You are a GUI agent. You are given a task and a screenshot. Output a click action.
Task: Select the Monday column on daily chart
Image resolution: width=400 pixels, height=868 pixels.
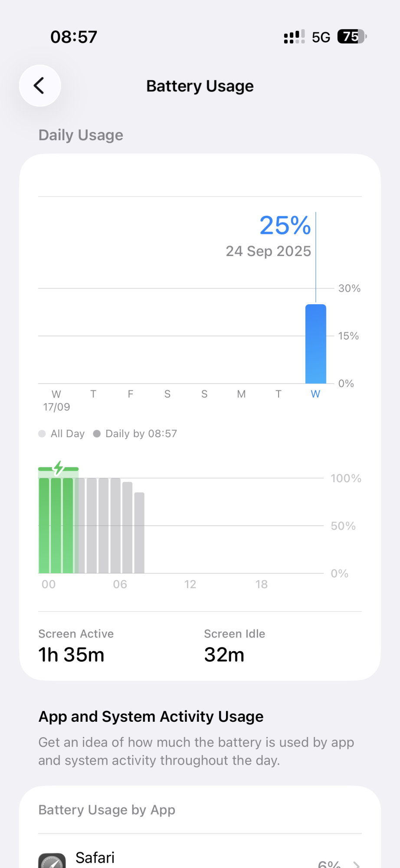pos(241,394)
